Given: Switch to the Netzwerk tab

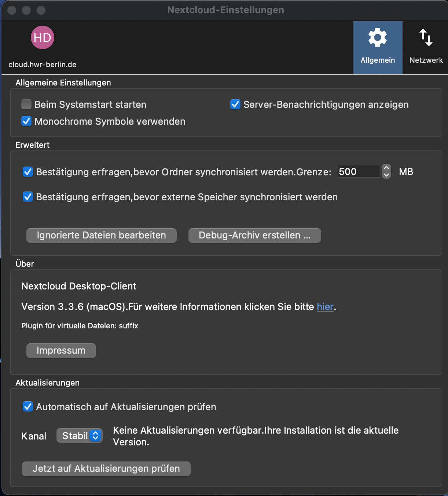Looking at the screenshot, I should click(x=426, y=47).
